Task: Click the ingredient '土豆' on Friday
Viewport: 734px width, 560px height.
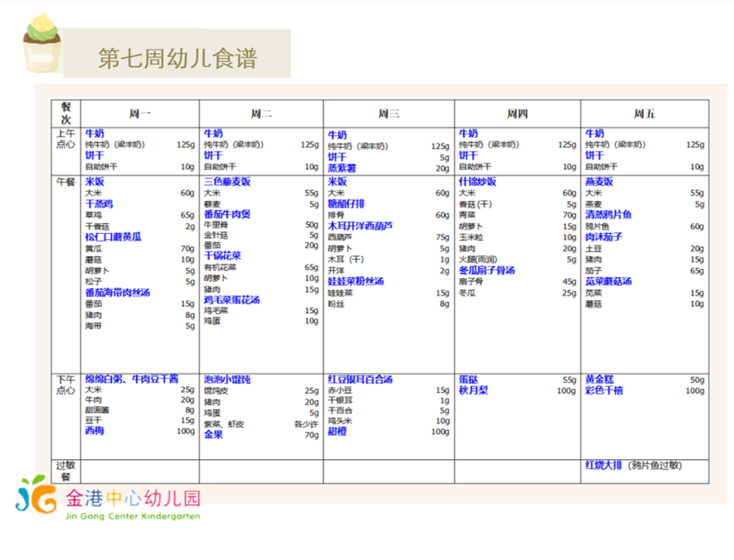Action: click(x=593, y=249)
